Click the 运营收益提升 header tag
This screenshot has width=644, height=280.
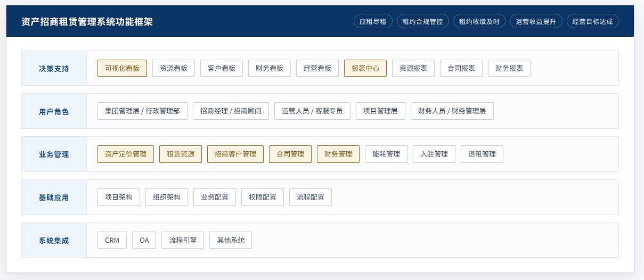coord(536,21)
